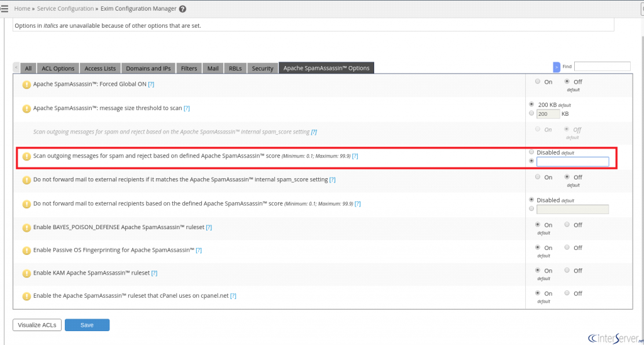Open the hamburger menu icon
The image size is (644, 345).
pos(4,8)
